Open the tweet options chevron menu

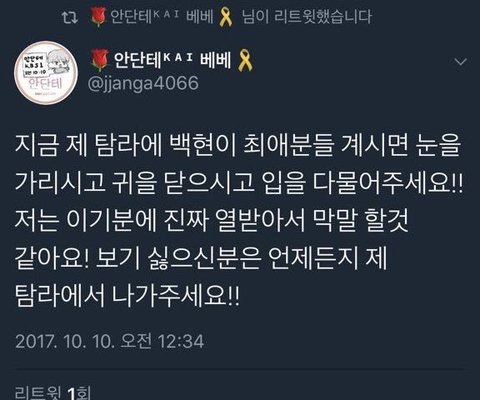(x=461, y=62)
